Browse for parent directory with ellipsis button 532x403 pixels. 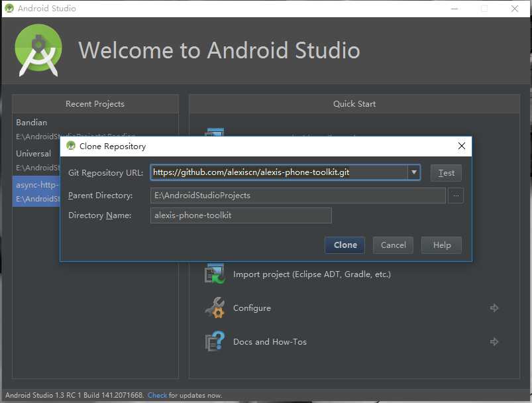(x=456, y=196)
